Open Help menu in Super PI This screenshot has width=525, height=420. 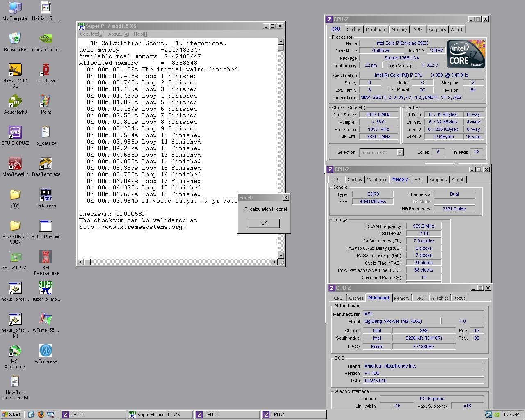point(141,34)
